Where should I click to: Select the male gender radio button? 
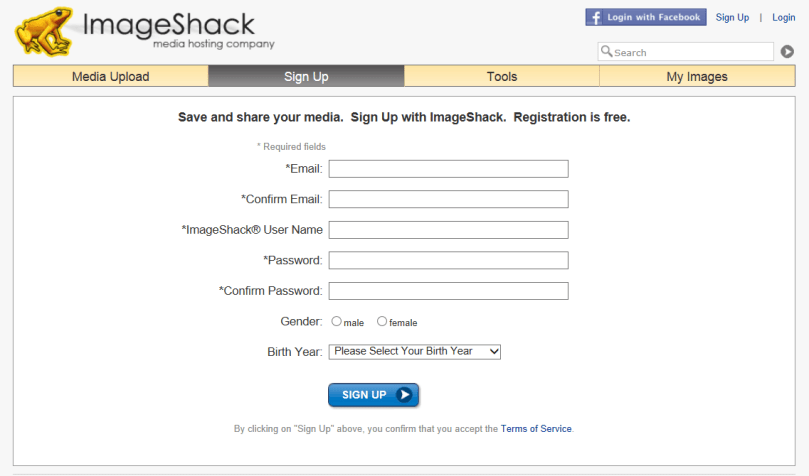tap(337, 322)
